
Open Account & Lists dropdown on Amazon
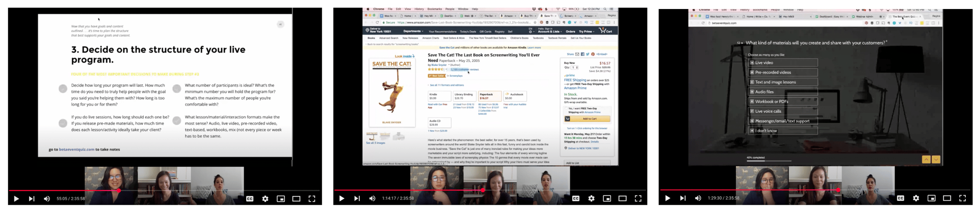[x=549, y=31]
